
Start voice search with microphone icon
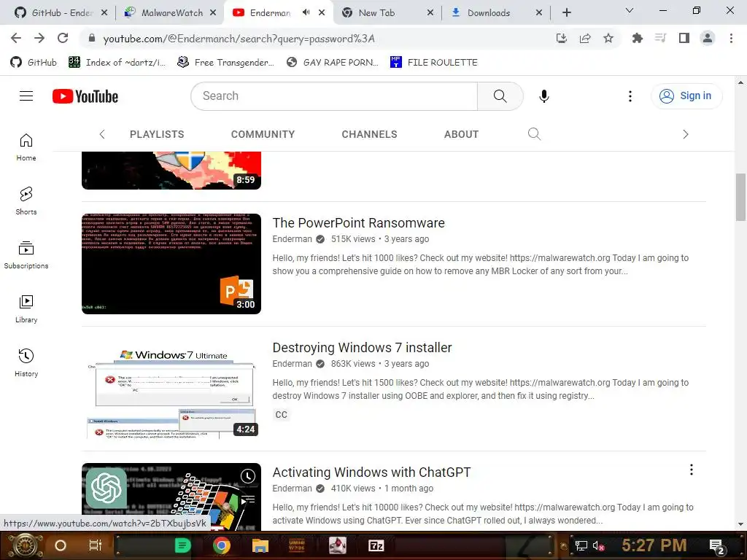[543, 96]
